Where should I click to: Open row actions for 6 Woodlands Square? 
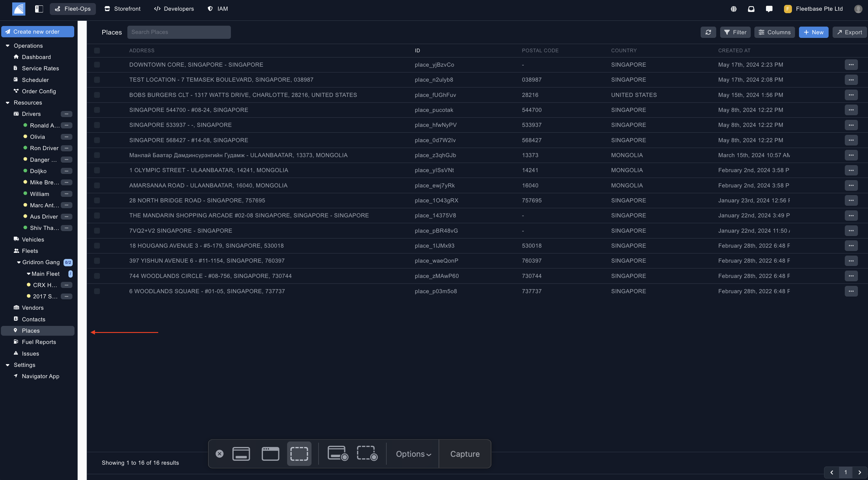[851, 291]
